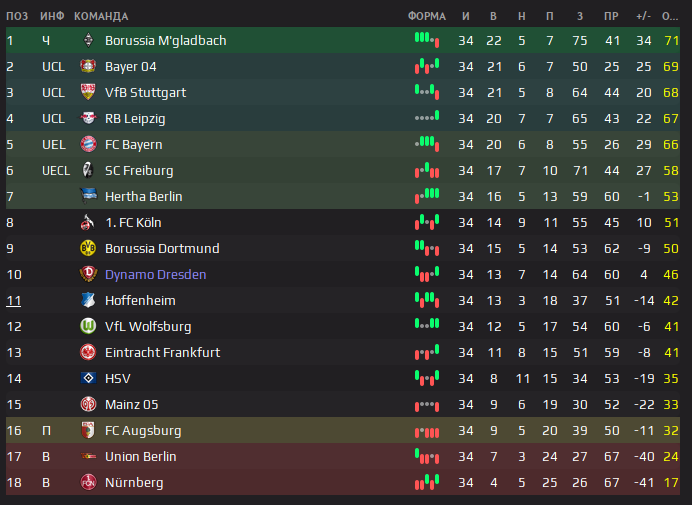Sort by the +/- goal difference header
This screenshot has width=692, height=505.
coord(643,16)
